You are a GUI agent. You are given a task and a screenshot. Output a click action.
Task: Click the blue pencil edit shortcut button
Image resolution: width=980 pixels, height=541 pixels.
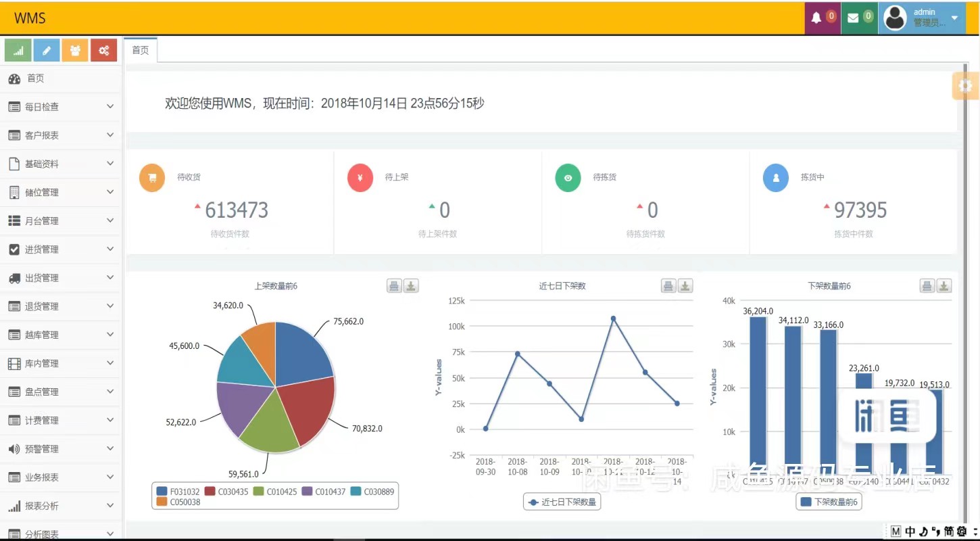tap(47, 50)
